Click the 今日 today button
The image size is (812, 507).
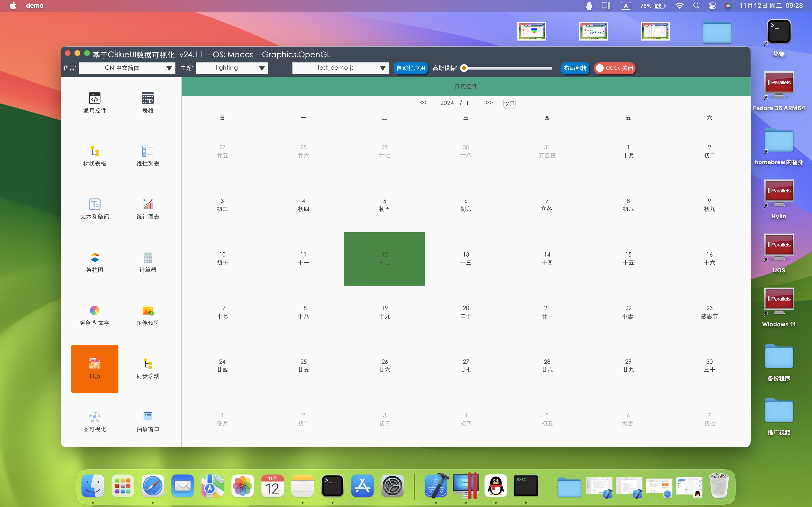coord(509,103)
